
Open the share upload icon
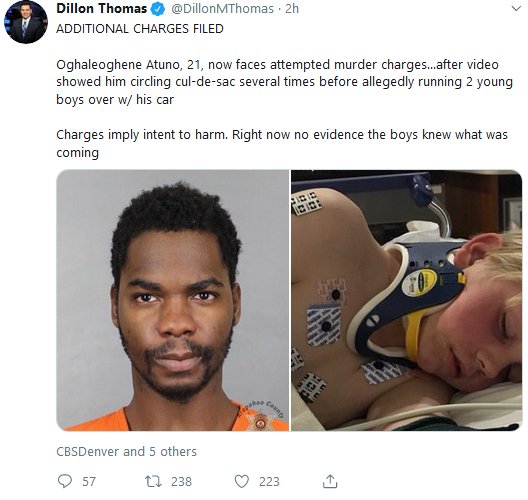(330, 481)
